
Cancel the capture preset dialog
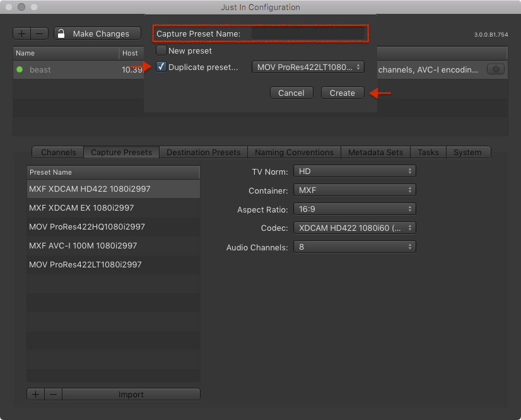tap(291, 93)
